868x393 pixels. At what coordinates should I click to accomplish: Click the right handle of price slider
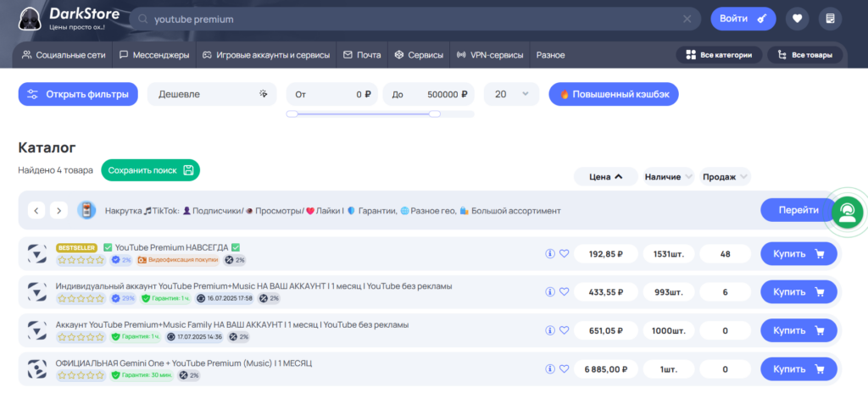[435, 113]
